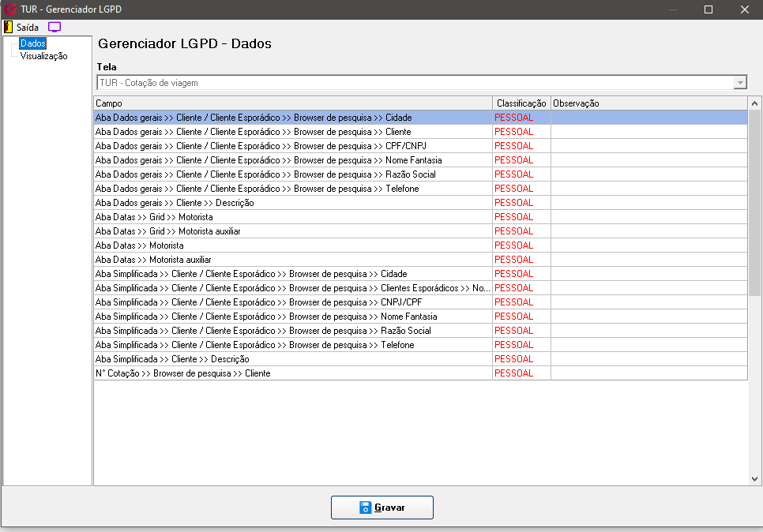Select row Aba Datas >> Motorista auxiliar
The width and height of the screenshot is (763, 532).
[x=420, y=259]
